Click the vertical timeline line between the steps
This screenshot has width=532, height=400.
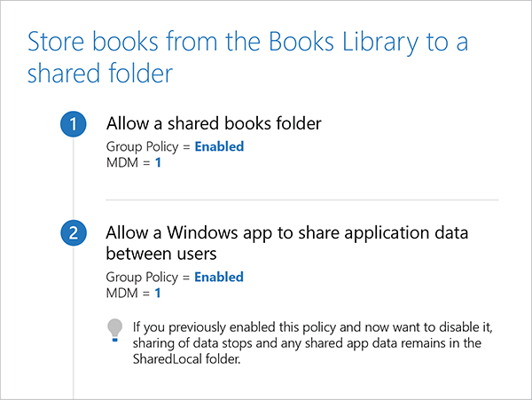[74, 182]
